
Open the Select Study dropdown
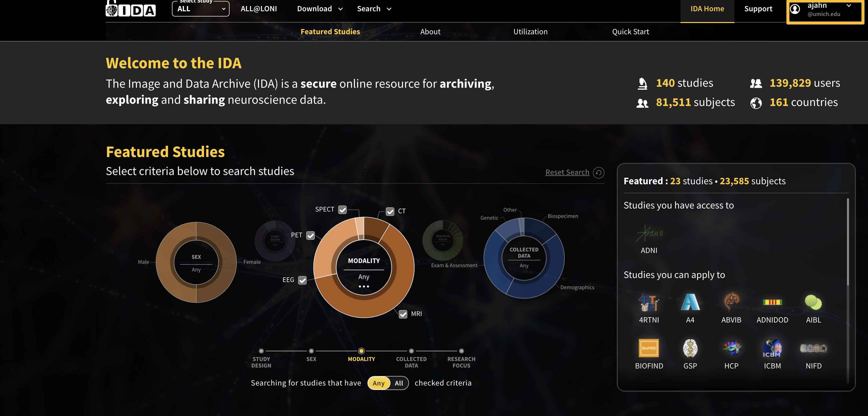coord(200,9)
